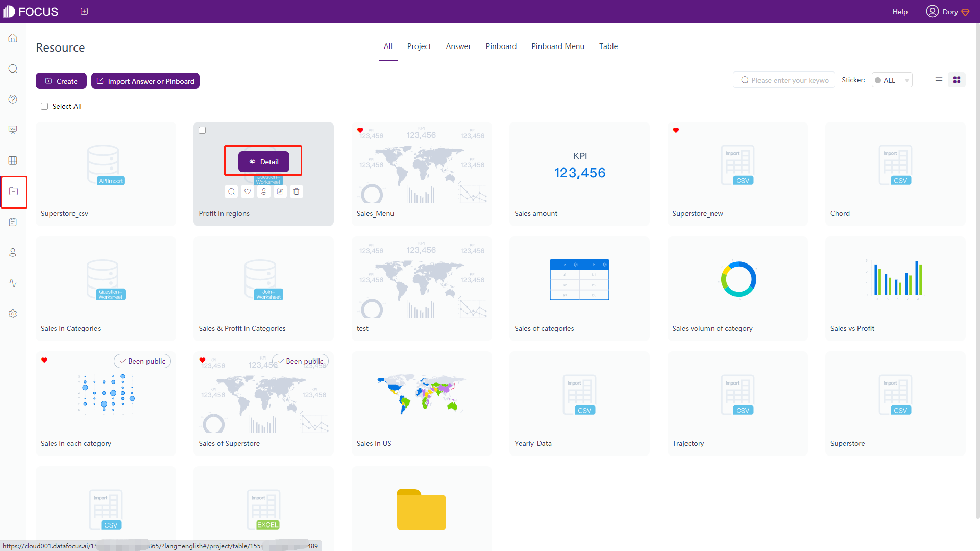Image resolution: width=980 pixels, height=551 pixels.
Task: Click the user avatar icon next to Dory
Action: pos(932,11)
